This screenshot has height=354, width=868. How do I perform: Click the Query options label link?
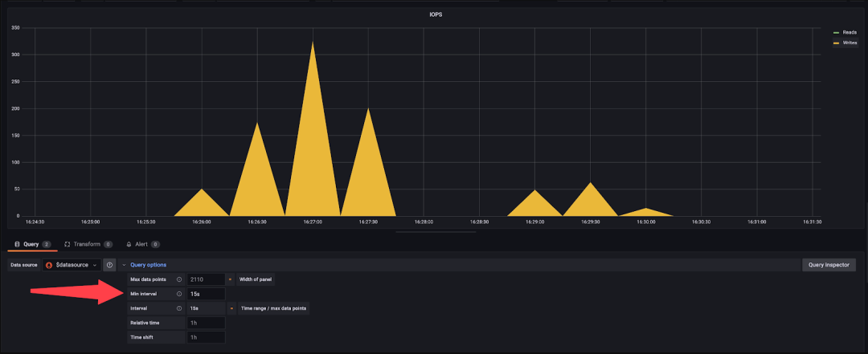(149, 265)
